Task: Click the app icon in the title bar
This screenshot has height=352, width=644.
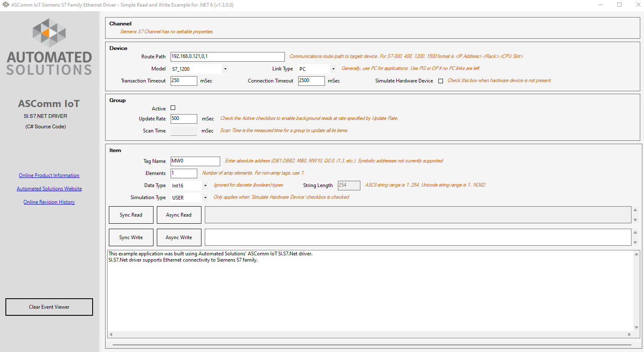Action: coord(5,5)
